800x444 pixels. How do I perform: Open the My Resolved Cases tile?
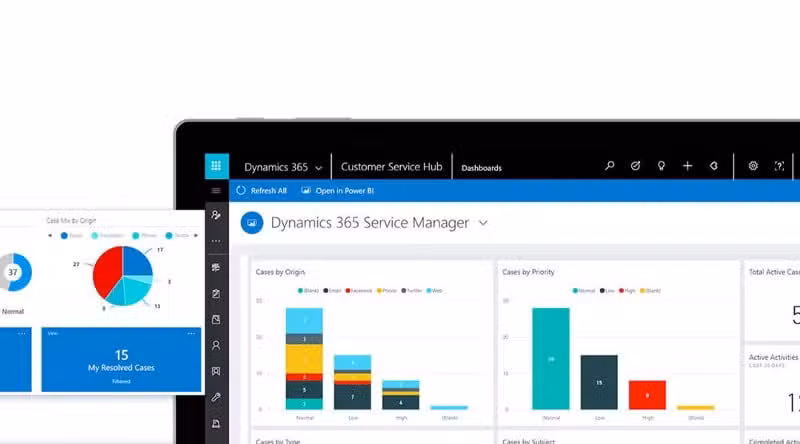pos(121,360)
